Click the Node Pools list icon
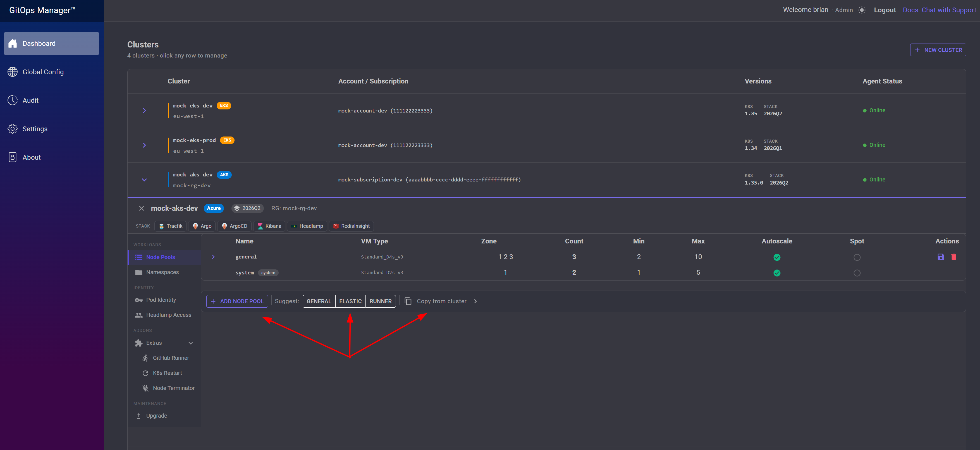The width and height of the screenshot is (980, 450). (x=138, y=257)
